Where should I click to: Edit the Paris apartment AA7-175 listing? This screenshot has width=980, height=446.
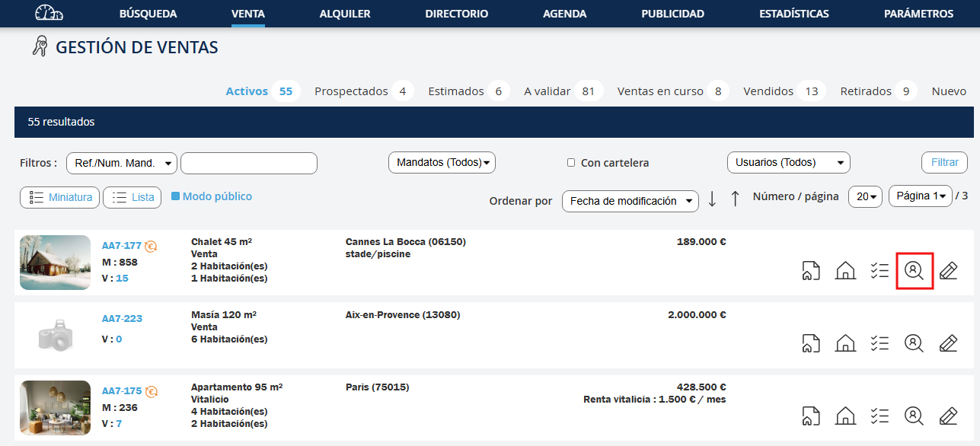click(948, 416)
